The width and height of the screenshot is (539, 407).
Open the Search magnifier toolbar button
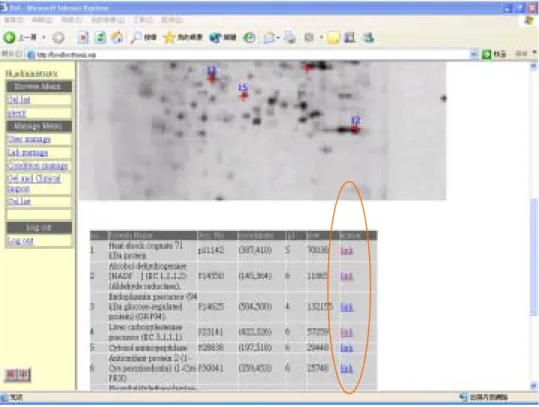[143, 37]
